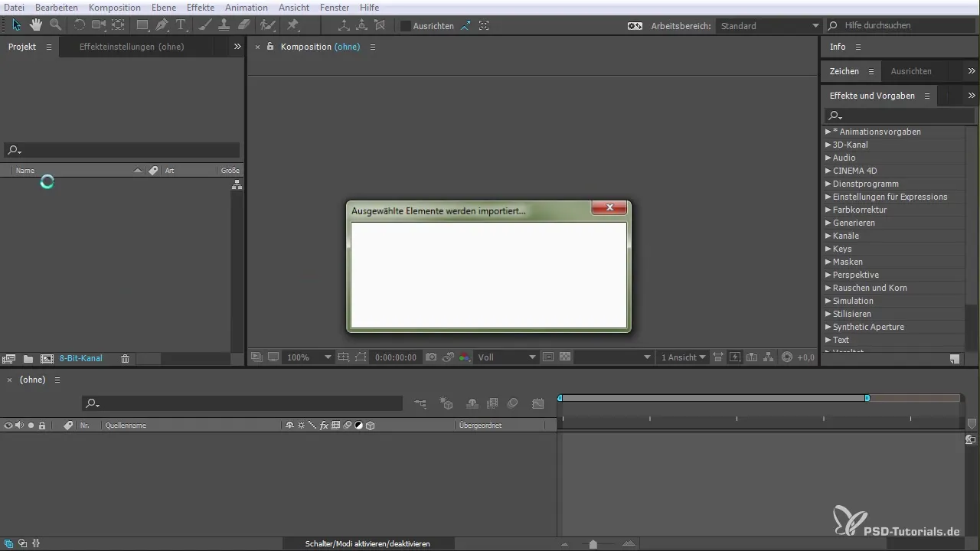980x551 pixels.
Task: Close the import progress dialog
Action: tap(610, 207)
